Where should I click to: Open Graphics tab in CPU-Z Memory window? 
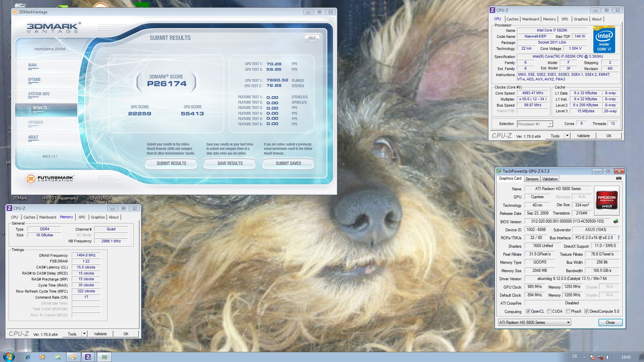[x=98, y=217]
